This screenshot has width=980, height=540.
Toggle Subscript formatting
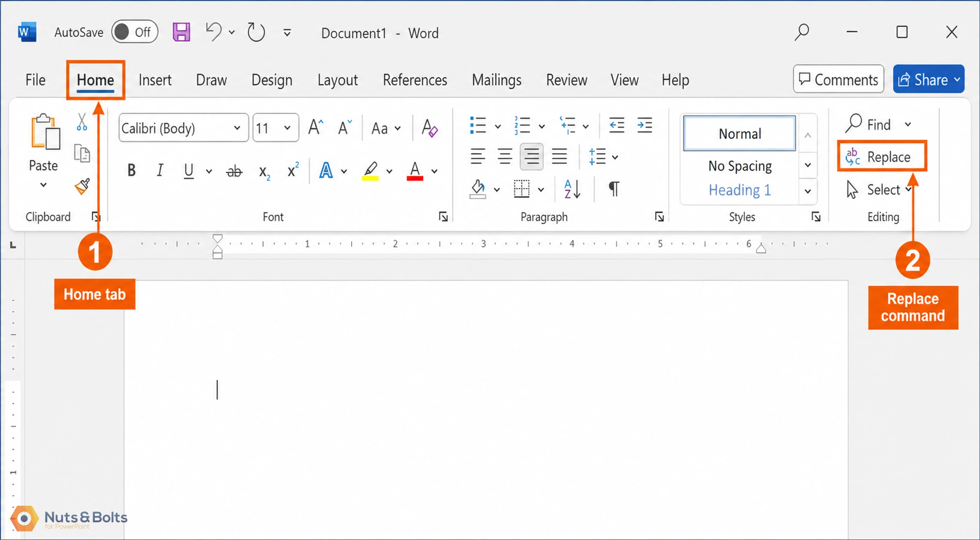(264, 172)
